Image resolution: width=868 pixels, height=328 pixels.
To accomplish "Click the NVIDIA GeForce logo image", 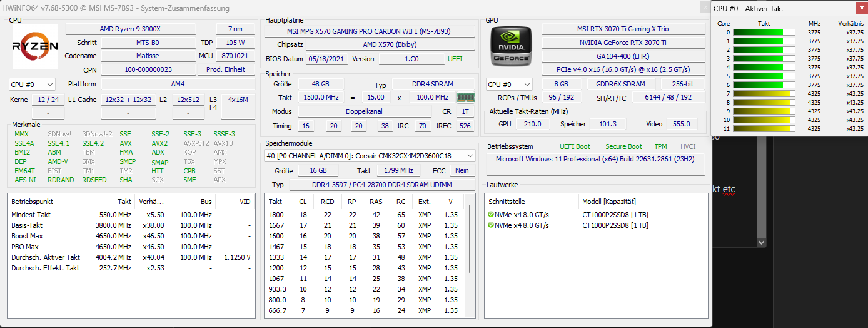I will click(x=512, y=47).
